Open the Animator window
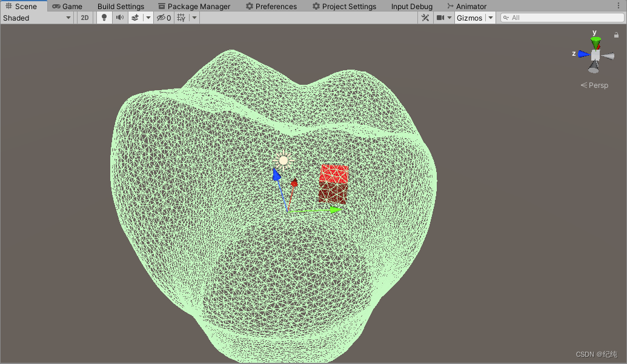 pos(466,6)
